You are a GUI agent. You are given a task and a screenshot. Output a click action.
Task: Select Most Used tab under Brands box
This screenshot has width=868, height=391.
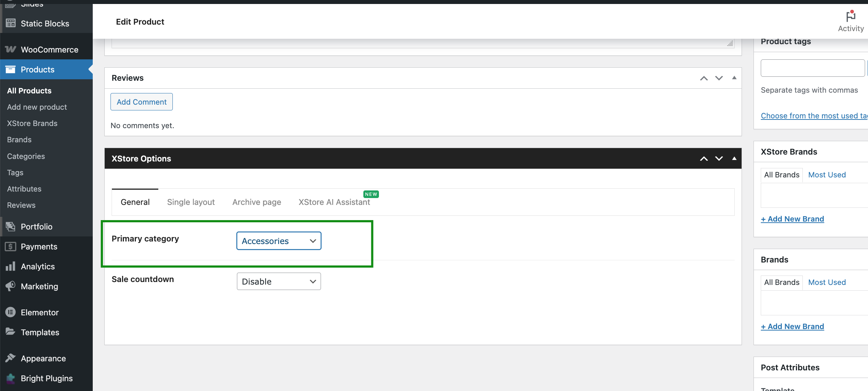(827, 282)
